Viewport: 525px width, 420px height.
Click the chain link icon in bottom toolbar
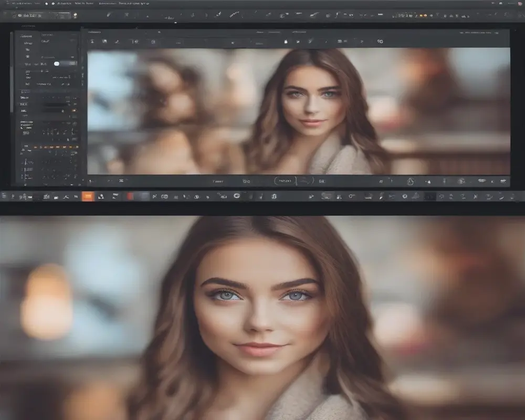pyautogui.click(x=164, y=196)
